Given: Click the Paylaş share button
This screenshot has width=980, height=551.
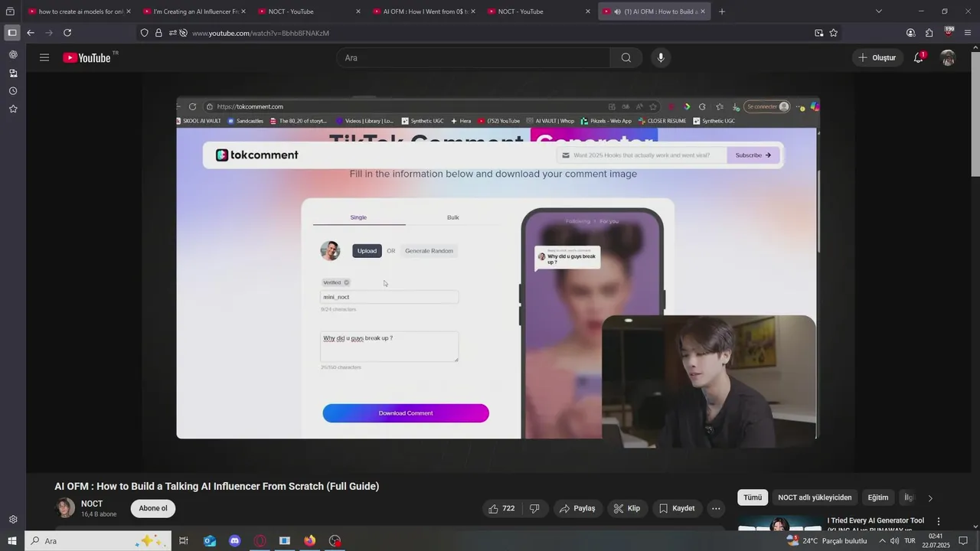Looking at the screenshot, I should 577,508.
